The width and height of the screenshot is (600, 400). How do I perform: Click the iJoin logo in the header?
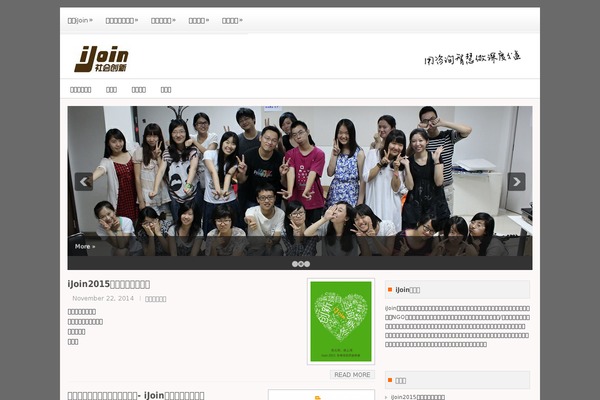click(x=102, y=59)
